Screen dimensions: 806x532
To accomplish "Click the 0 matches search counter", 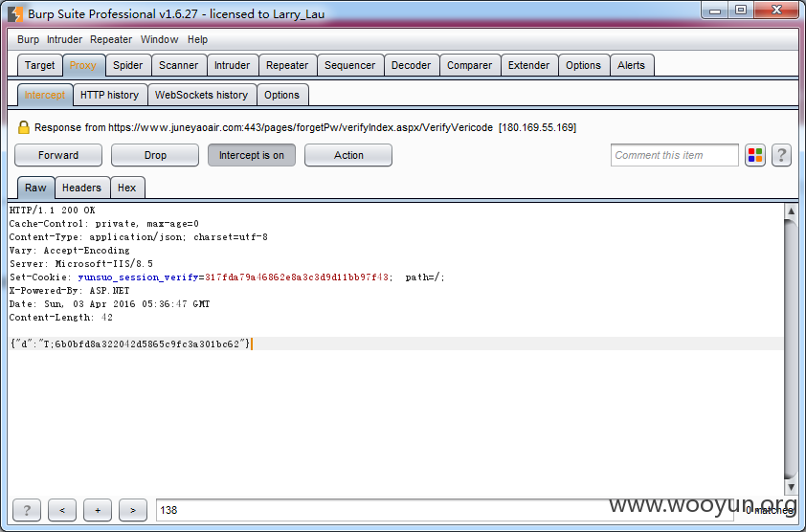I will pyautogui.click(x=770, y=510).
